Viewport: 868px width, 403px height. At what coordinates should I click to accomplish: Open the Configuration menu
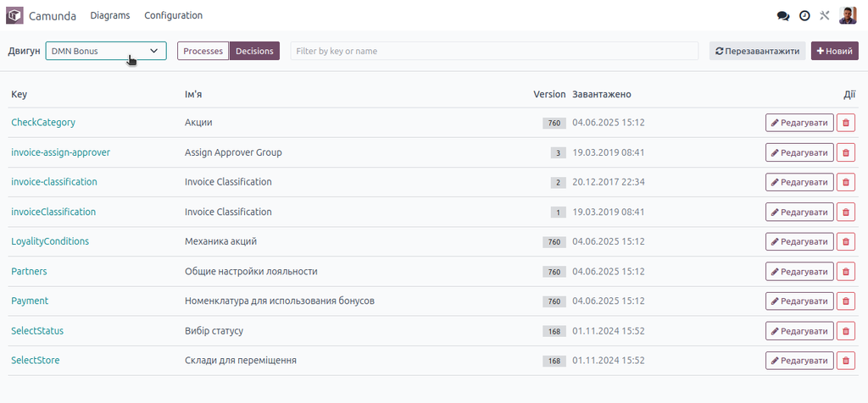point(173,15)
